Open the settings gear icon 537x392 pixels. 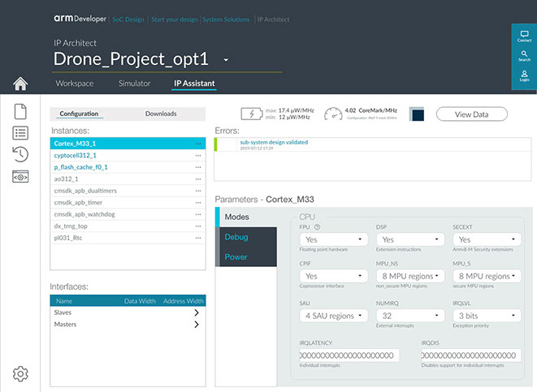point(21,373)
